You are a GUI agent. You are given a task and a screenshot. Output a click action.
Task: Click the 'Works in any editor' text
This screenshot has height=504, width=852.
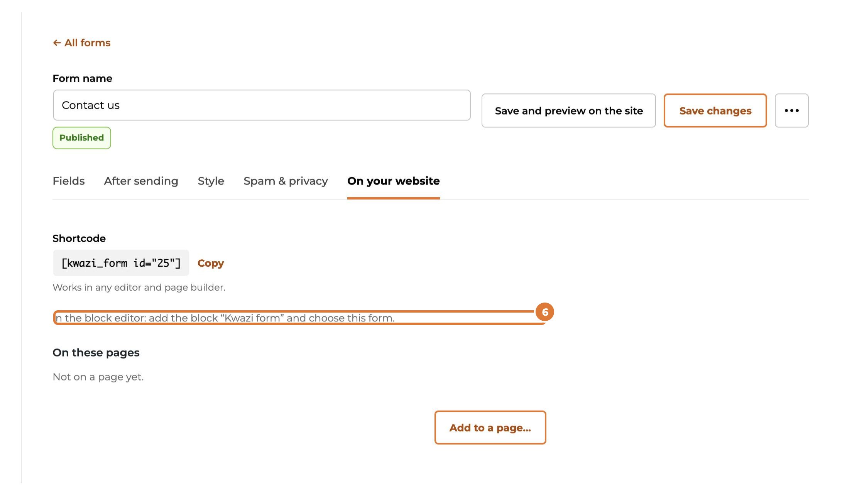pyautogui.click(x=139, y=288)
